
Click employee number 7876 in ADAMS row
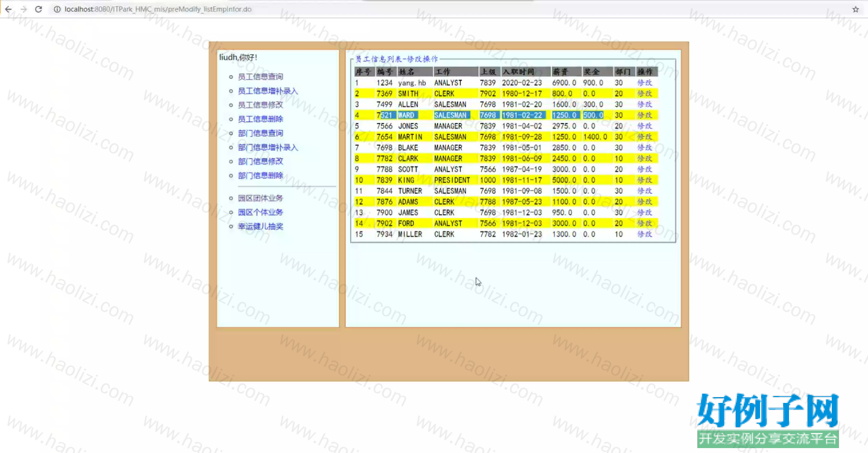pyautogui.click(x=385, y=202)
